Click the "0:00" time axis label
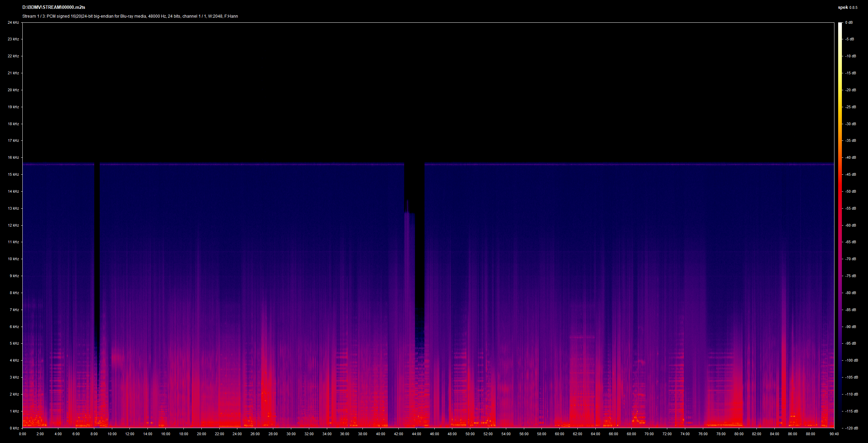 [x=22, y=434]
